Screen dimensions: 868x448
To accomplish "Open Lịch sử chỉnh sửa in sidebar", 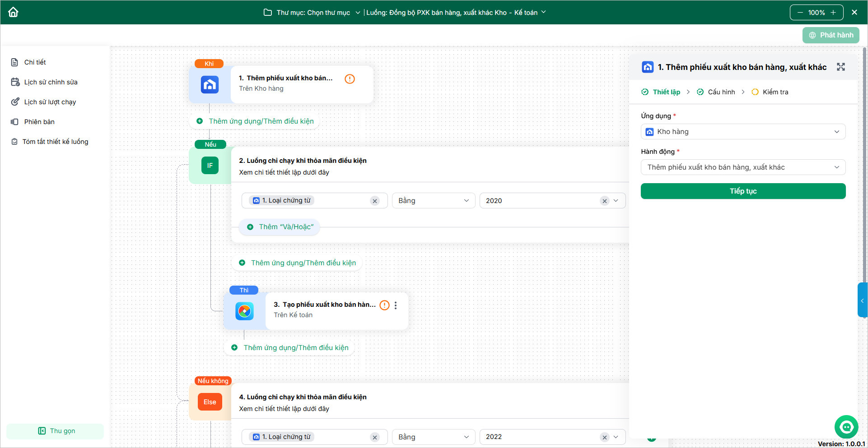I will pos(51,82).
